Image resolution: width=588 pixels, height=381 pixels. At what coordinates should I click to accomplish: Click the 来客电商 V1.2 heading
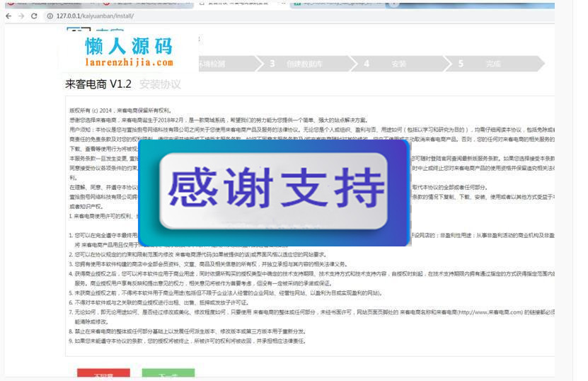pyautogui.click(x=98, y=84)
